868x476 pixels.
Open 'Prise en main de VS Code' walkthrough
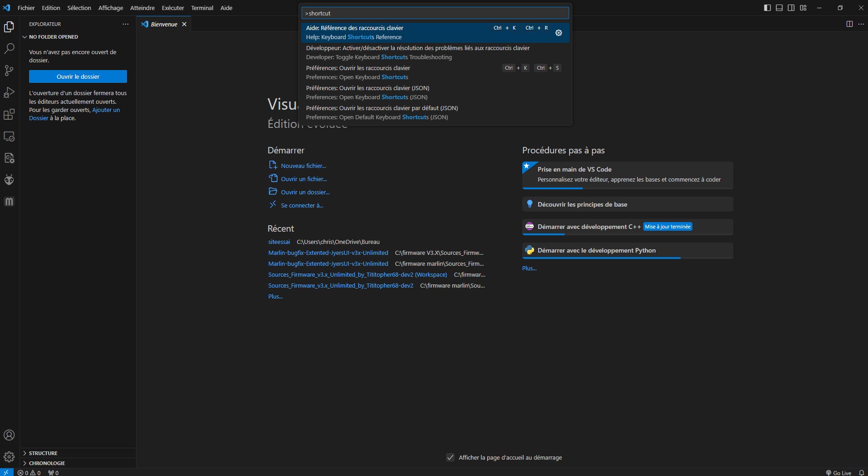[627, 175]
